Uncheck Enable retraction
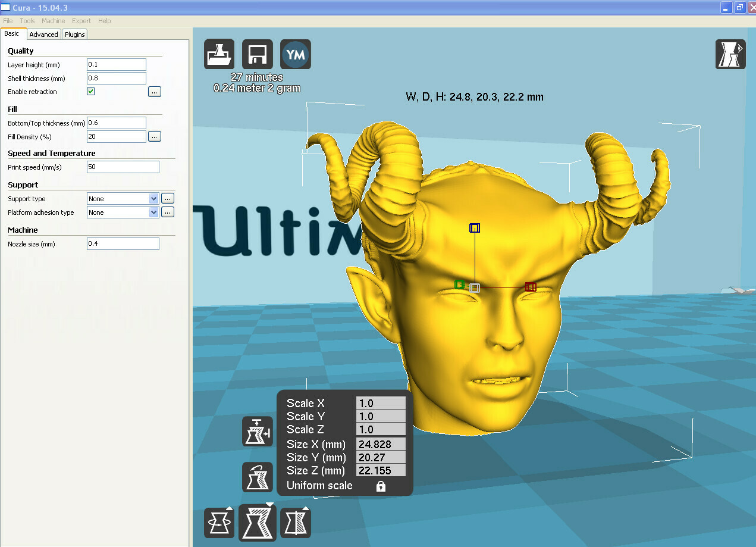The image size is (756, 547). coord(90,91)
